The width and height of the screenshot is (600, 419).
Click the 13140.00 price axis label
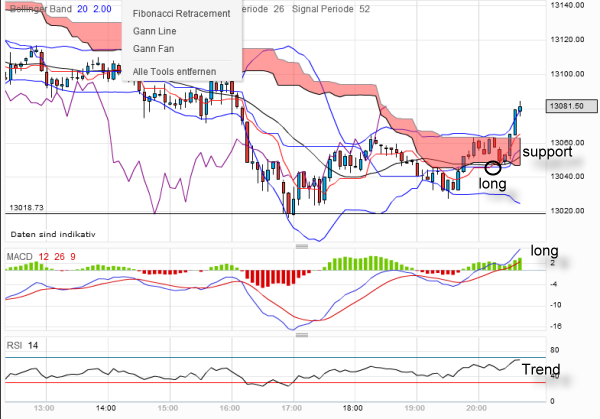tap(567, 5)
